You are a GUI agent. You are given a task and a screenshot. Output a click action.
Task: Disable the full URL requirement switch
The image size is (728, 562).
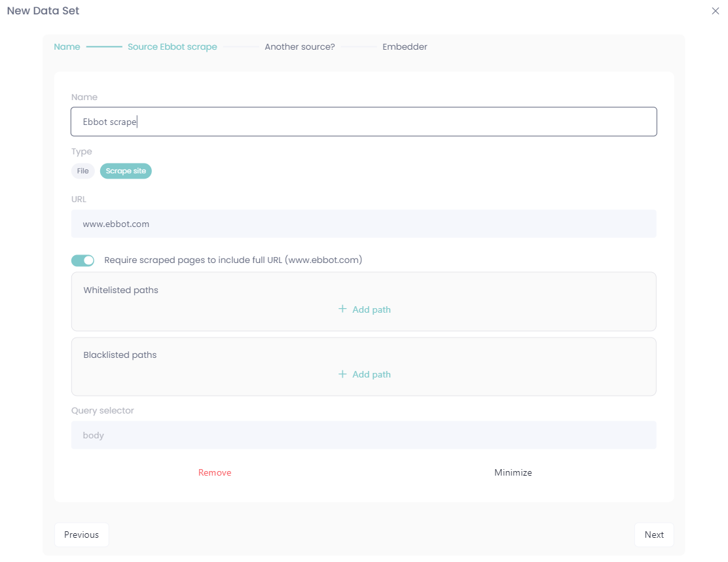pyautogui.click(x=83, y=260)
